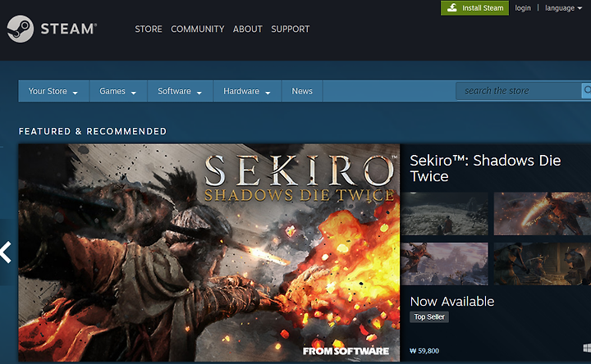
Task: Open the STORE menu
Action: click(149, 29)
